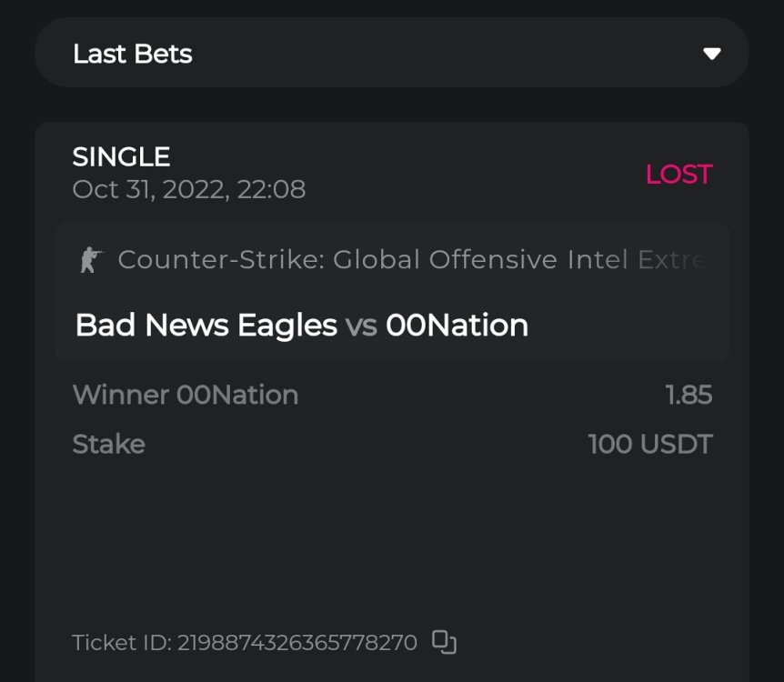Click the Oct 31, 2022 bet date
Image resolution: width=784 pixels, height=682 pixels.
coord(188,189)
